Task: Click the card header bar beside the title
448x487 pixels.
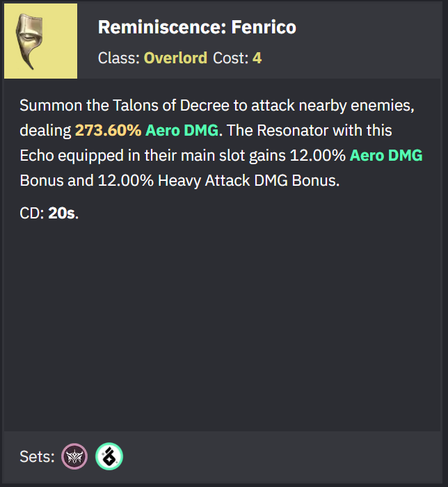Action: 367,40
